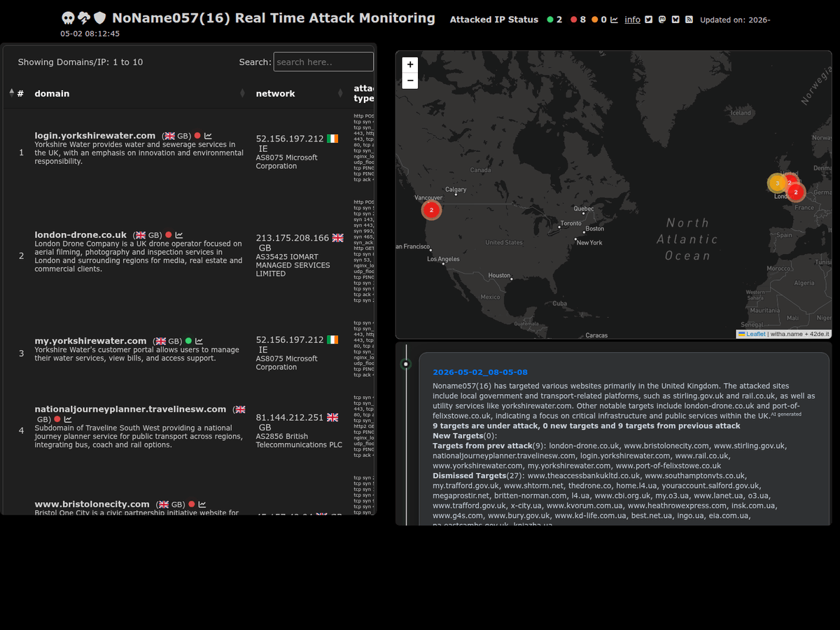Click red status dot of london-drone.co.uk
Viewport: 840px width, 630px height.
click(168, 235)
